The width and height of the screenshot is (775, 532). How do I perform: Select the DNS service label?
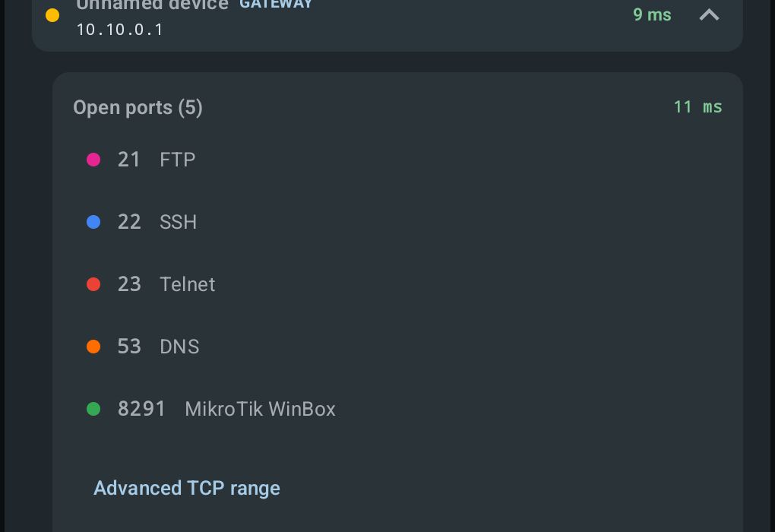tap(179, 347)
